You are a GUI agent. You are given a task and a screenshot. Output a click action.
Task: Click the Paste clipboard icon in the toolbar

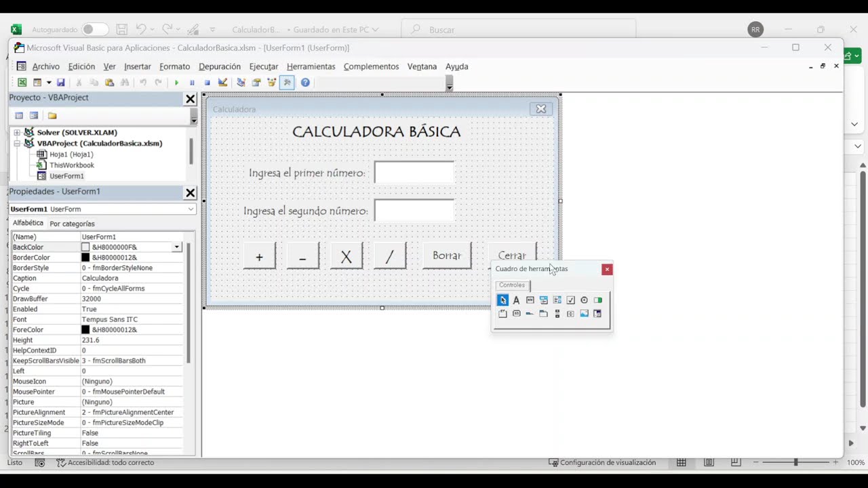point(109,83)
